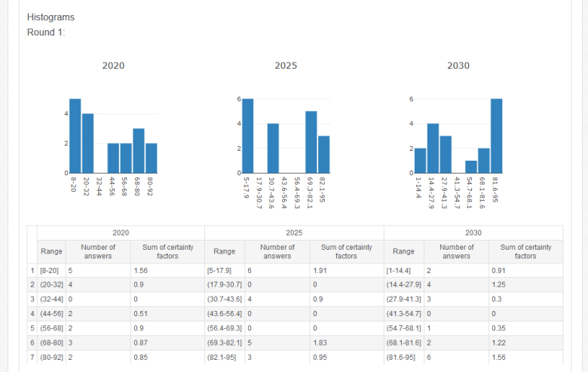The image size is (588, 372).
Task: Click the 2020 group header in the table
Action: (x=121, y=232)
